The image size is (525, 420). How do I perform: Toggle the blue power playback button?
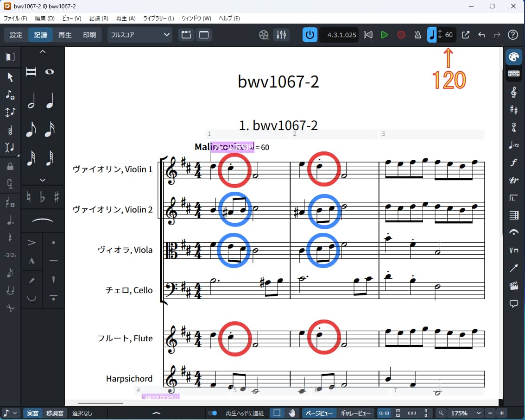310,34
